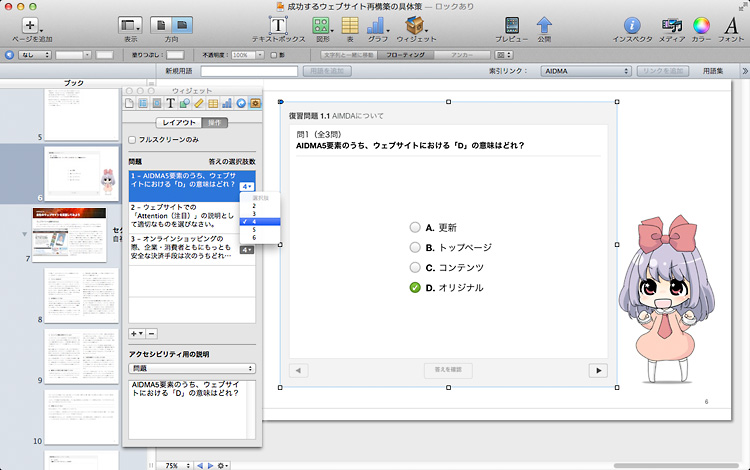Select the Graphic inspector shapes icon
Screen dimensions: 750x470
(185, 103)
